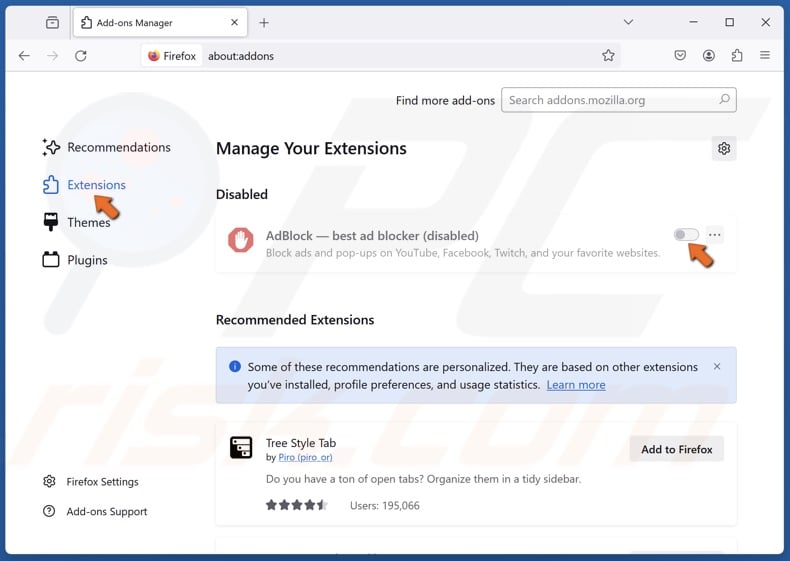Viewport: 790px width, 561px height.
Task: Reload the current page
Action: (x=81, y=56)
